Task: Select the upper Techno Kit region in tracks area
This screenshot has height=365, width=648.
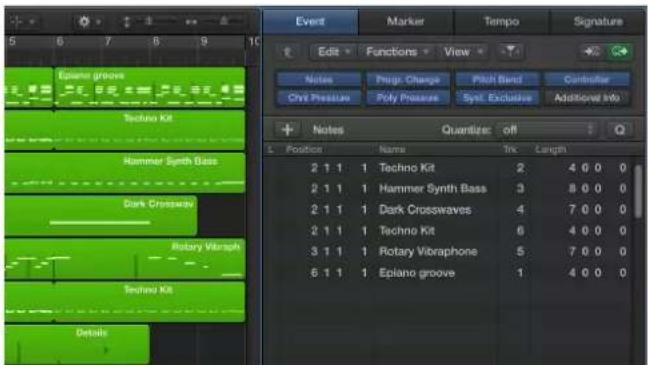Action: [125, 130]
